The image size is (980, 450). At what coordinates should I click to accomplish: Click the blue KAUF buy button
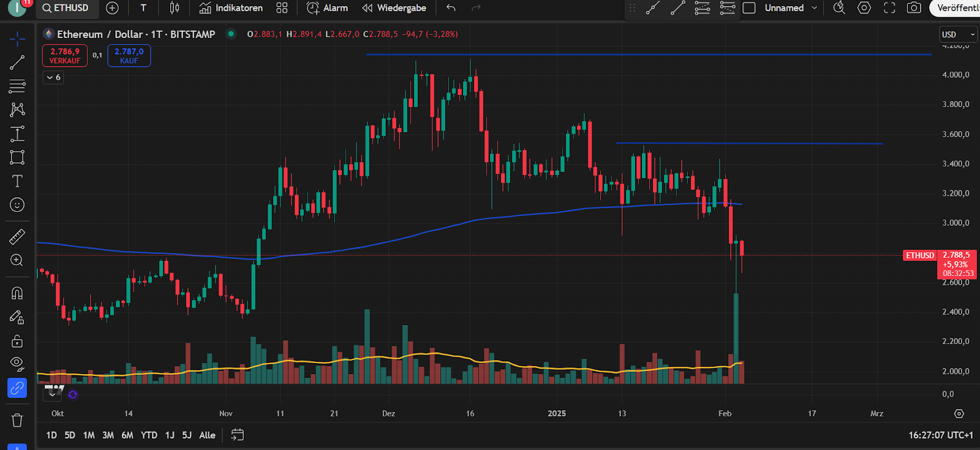[129, 56]
